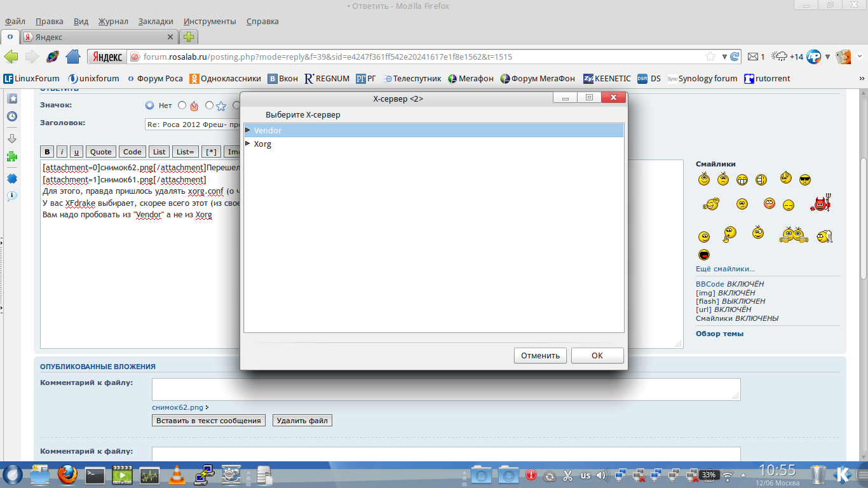Open the address bar history dropdown
This screenshot has height=488, width=868.
(725, 57)
